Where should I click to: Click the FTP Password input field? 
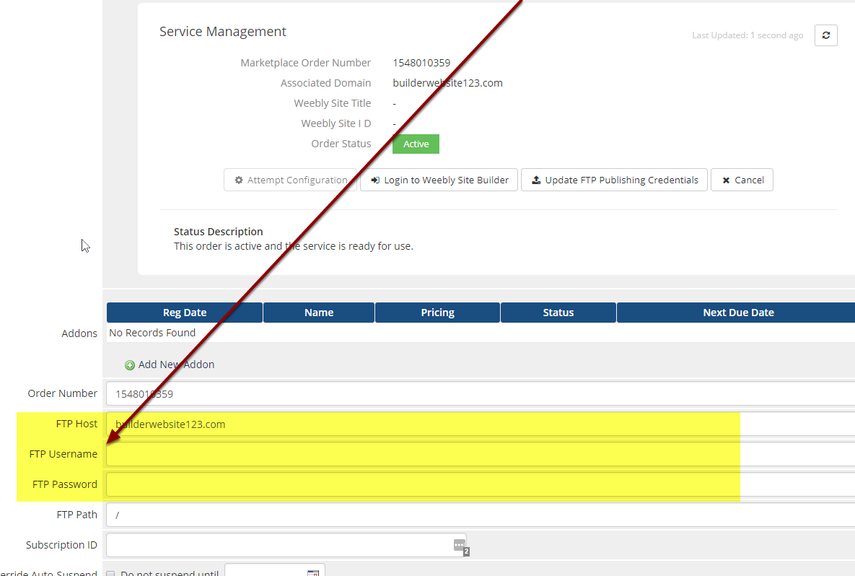point(480,484)
